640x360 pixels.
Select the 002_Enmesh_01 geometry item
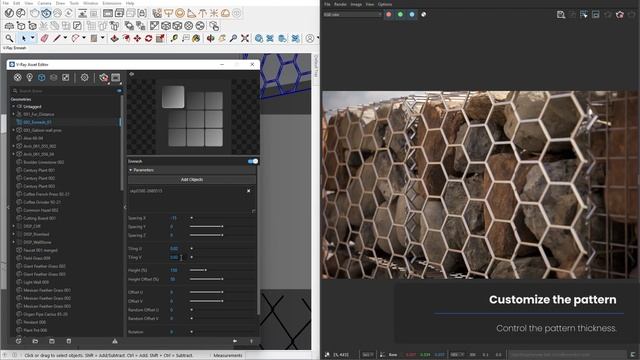(x=37, y=122)
